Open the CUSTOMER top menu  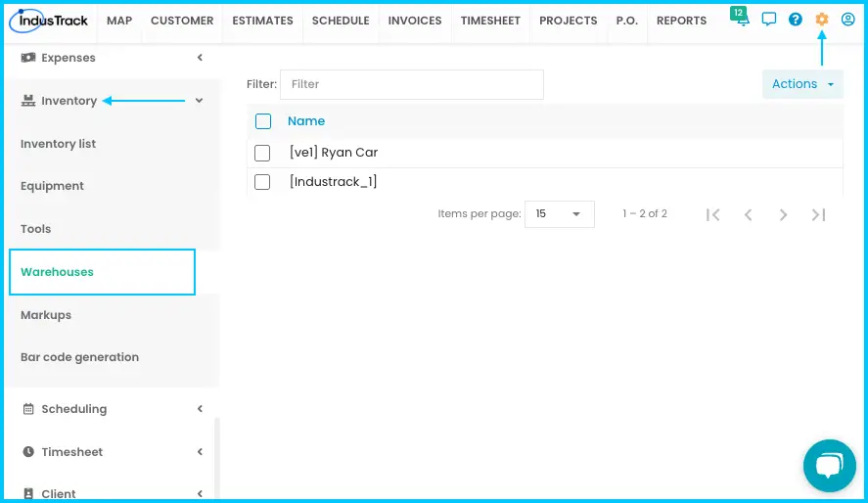click(182, 21)
